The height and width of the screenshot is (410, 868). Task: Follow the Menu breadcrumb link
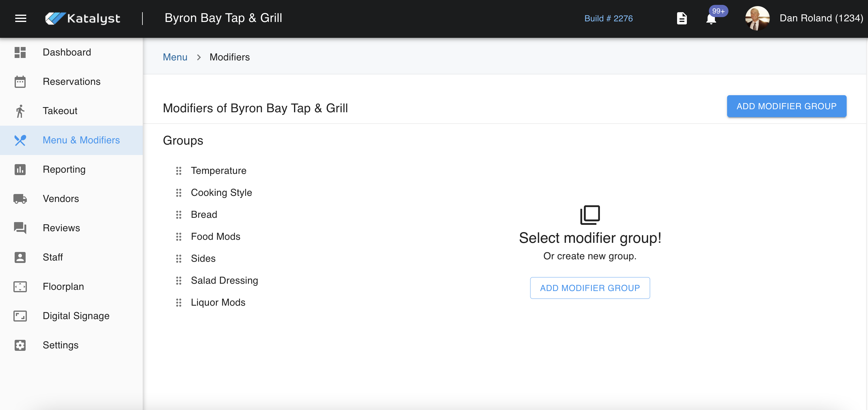tap(175, 57)
